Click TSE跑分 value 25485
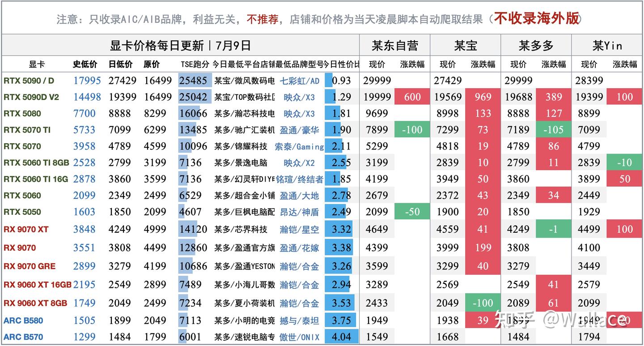This screenshot has height=346, width=644. click(x=193, y=81)
